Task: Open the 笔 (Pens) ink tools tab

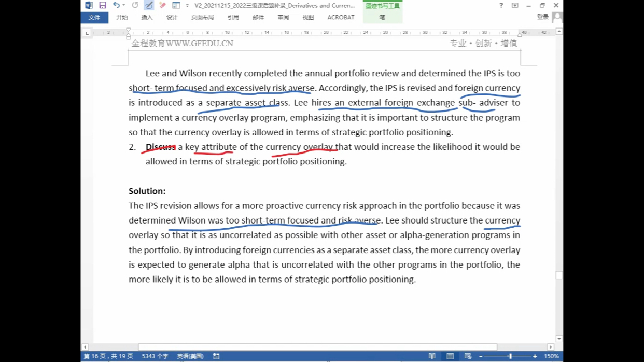Action: 382,17
